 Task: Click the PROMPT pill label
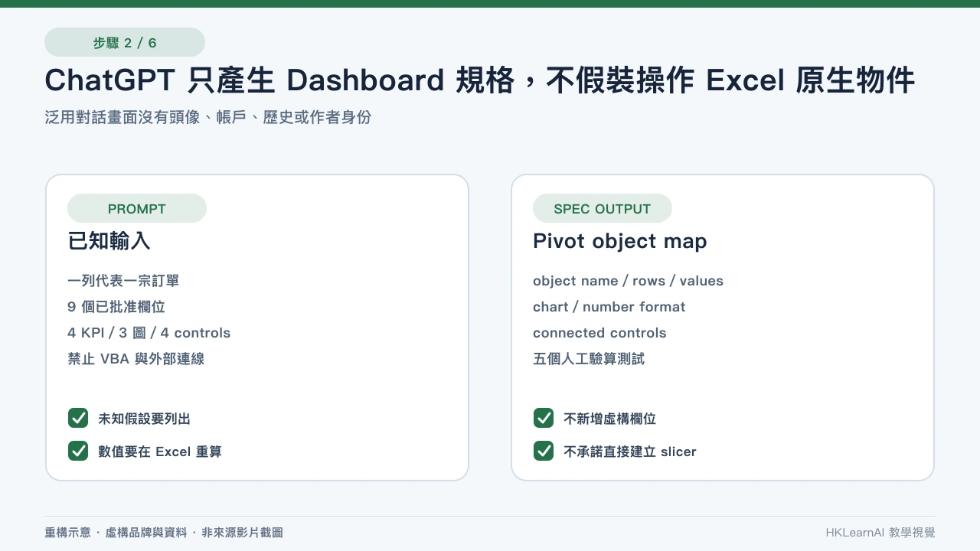(x=137, y=208)
